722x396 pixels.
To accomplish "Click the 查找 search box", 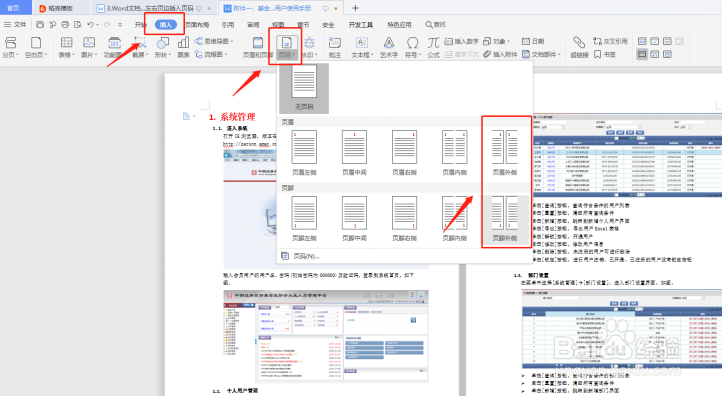I will [x=436, y=25].
